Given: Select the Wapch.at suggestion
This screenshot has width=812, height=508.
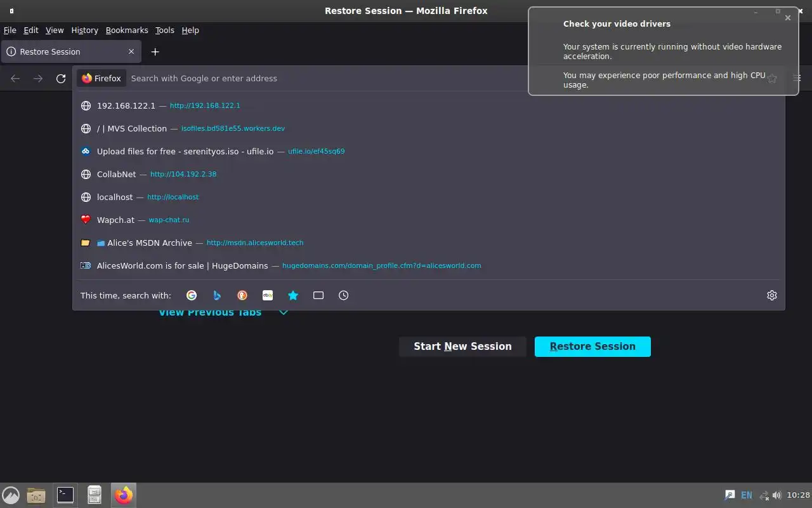Looking at the screenshot, I should click(x=429, y=220).
